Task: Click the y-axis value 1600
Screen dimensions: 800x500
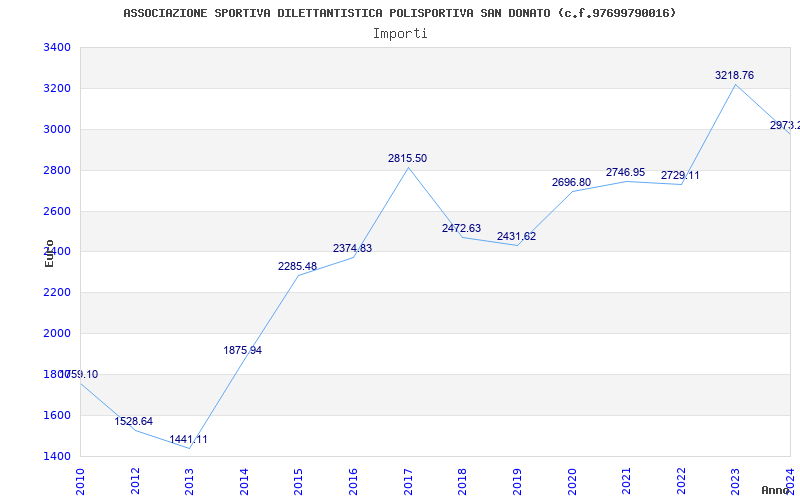Action: (x=57, y=415)
